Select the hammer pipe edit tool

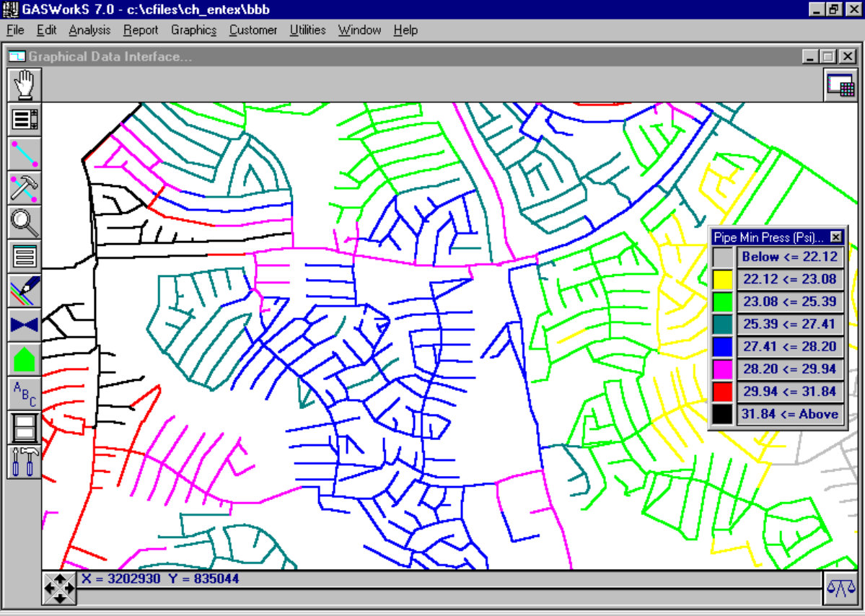click(x=25, y=188)
